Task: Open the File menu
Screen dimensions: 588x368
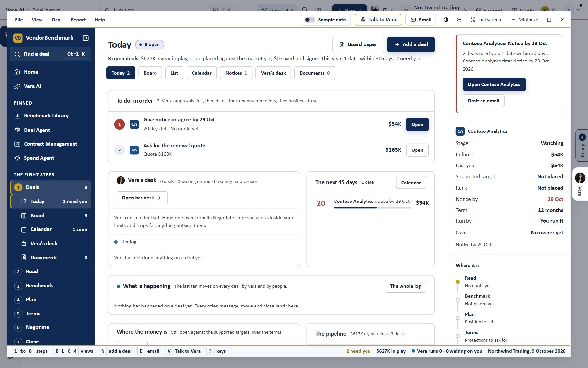Action: (x=19, y=20)
